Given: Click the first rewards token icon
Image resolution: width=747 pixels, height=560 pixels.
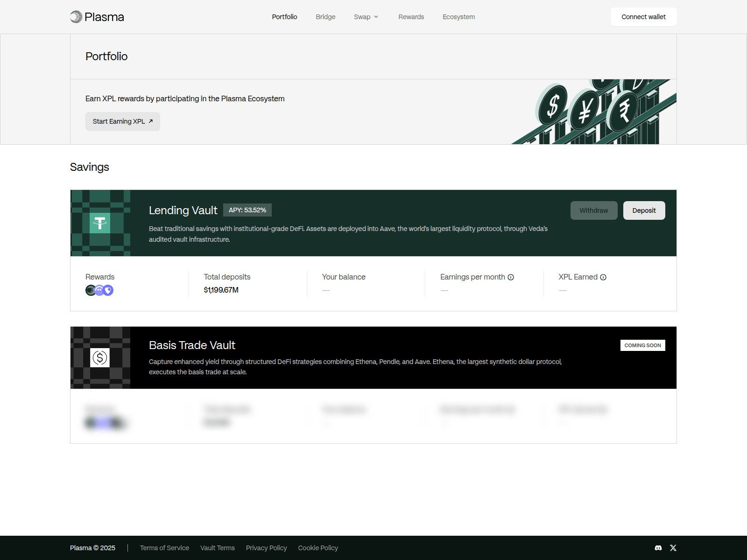Looking at the screenshot, I should (91, 290).
